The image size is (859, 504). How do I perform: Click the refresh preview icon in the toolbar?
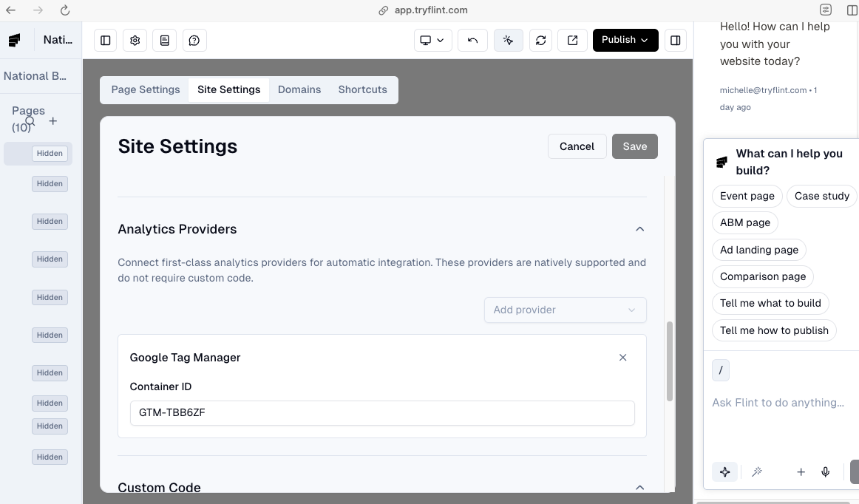(x=540, y=41)
